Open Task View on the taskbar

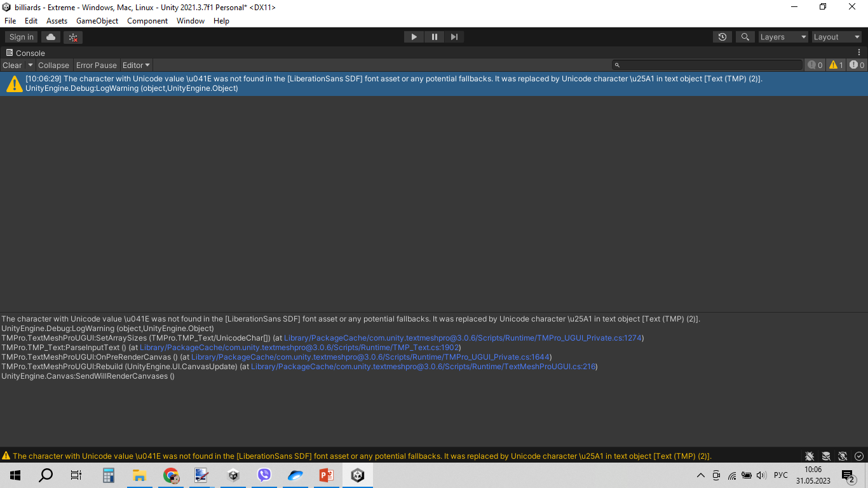pyautogui.click(x=76, y=475)
